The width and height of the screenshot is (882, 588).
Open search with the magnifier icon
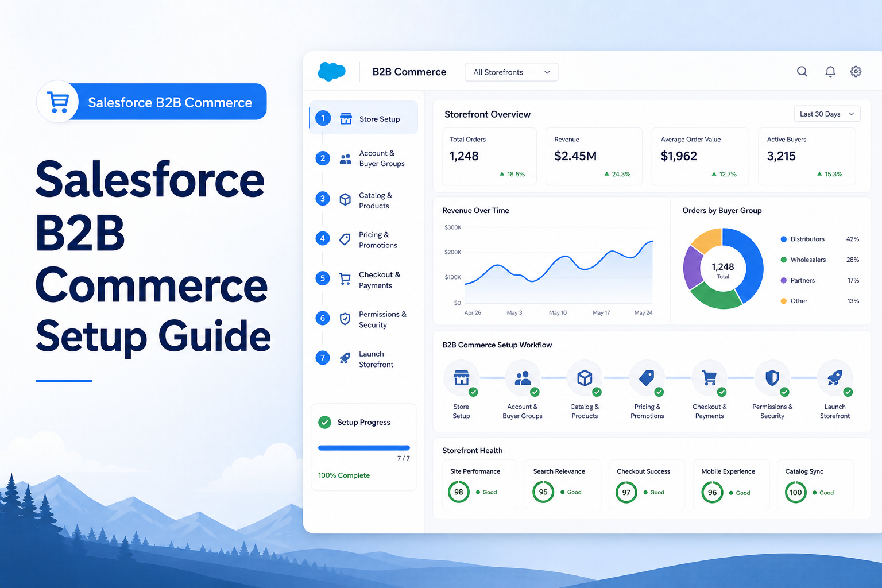pos(802,72)
